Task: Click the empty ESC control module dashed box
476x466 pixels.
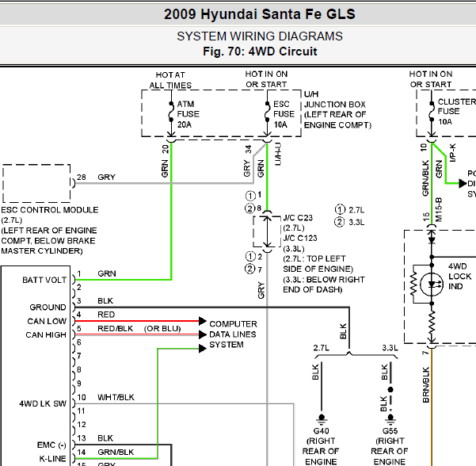Action: point(36,183)
